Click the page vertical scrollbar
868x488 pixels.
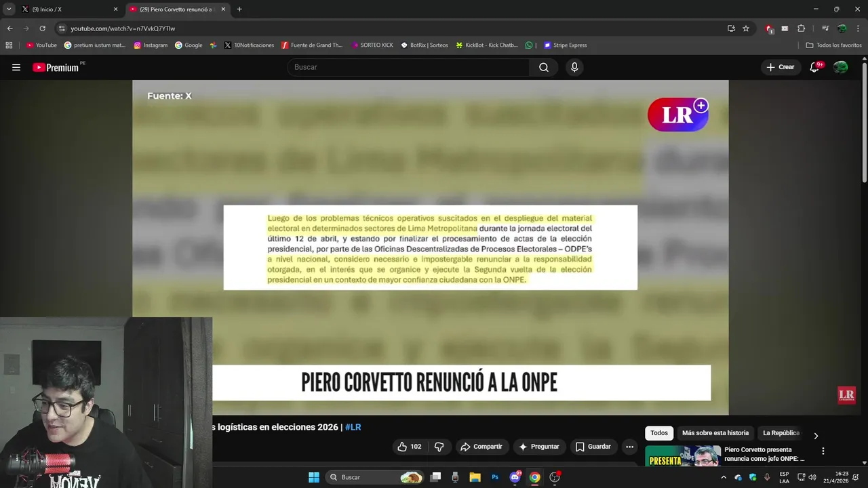[864, 122]
